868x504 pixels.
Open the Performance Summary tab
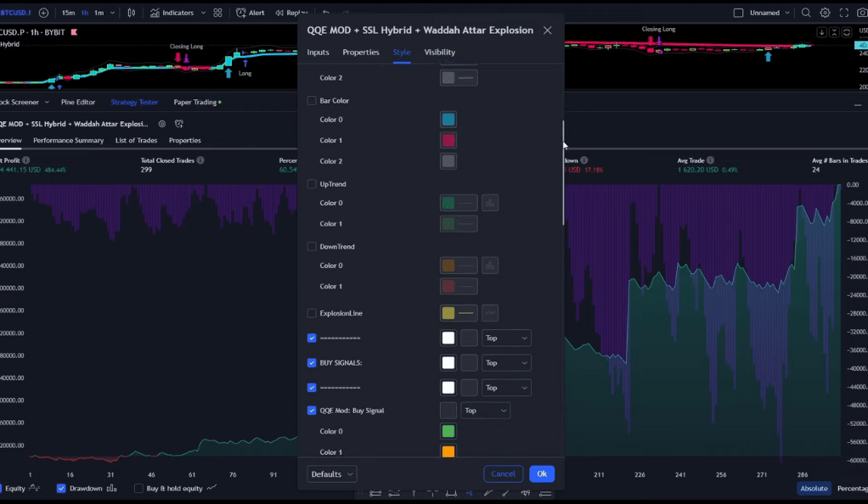pyautogui.click(x=68, y=141)
